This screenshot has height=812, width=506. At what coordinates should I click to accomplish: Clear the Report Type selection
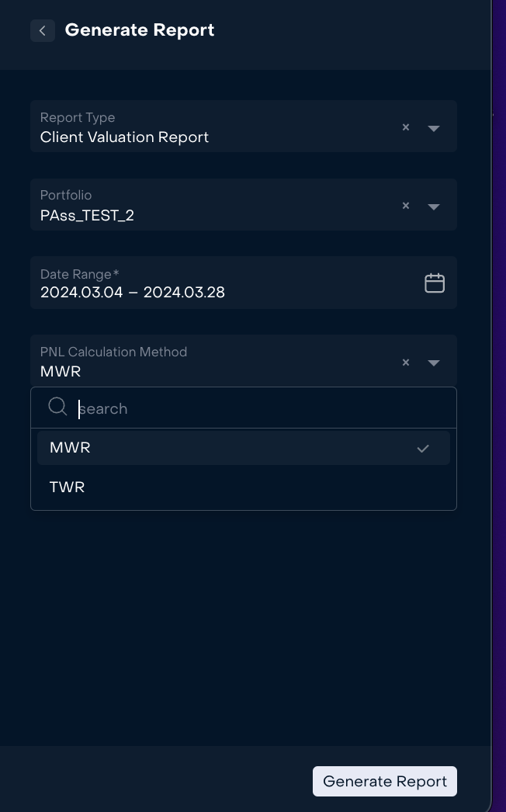point(406,127)
